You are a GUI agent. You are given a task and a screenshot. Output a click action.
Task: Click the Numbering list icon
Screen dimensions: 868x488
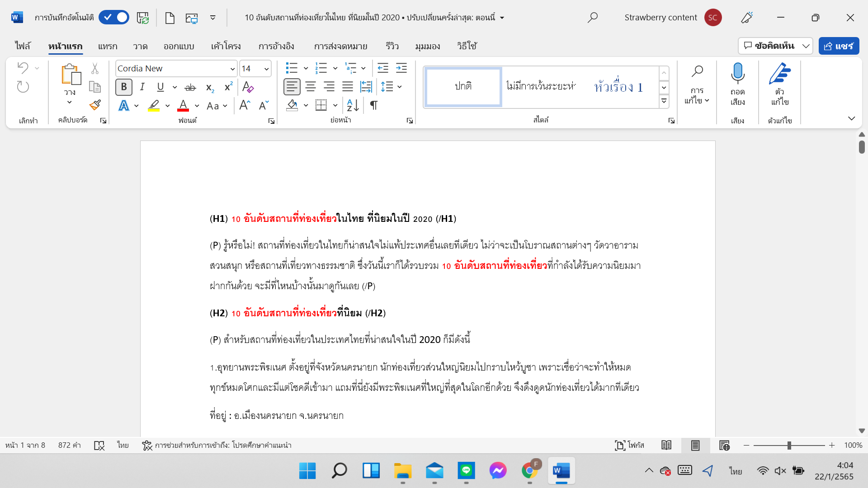(x=321, y=68)
